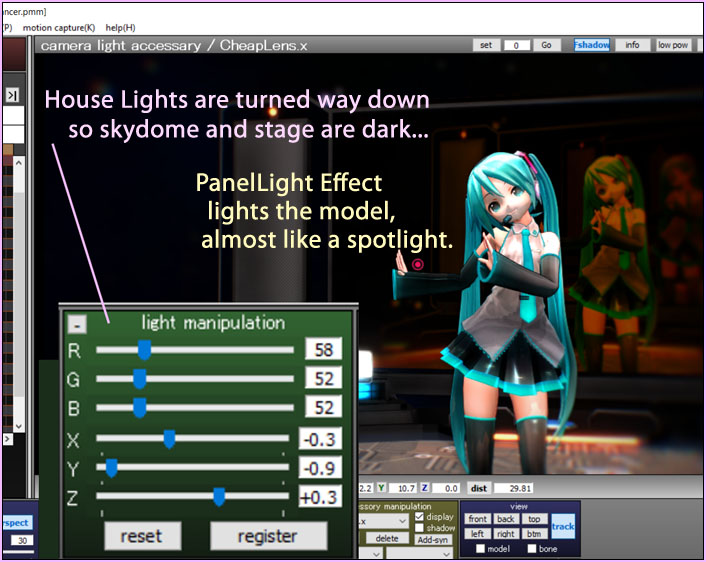
Task: Open the accessory .x dropdown
Action: click(x=384, y=521)
